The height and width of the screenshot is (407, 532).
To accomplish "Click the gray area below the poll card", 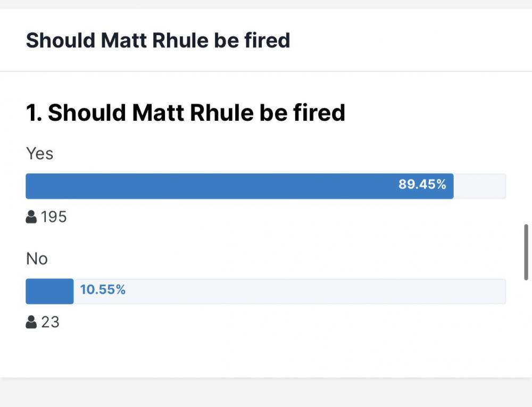I will [x=266, y=394].
